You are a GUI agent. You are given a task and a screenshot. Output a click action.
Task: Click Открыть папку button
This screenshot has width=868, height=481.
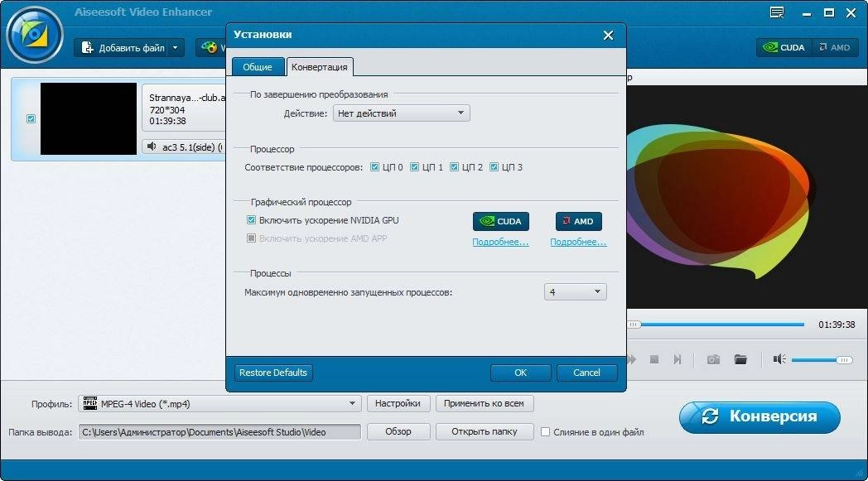point(485,431)
